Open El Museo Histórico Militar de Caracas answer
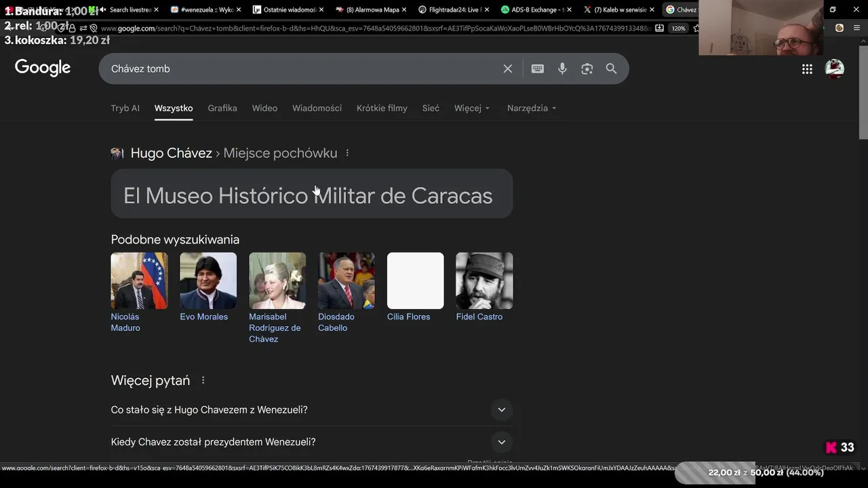Screen dimensions: 868x488 312,194
